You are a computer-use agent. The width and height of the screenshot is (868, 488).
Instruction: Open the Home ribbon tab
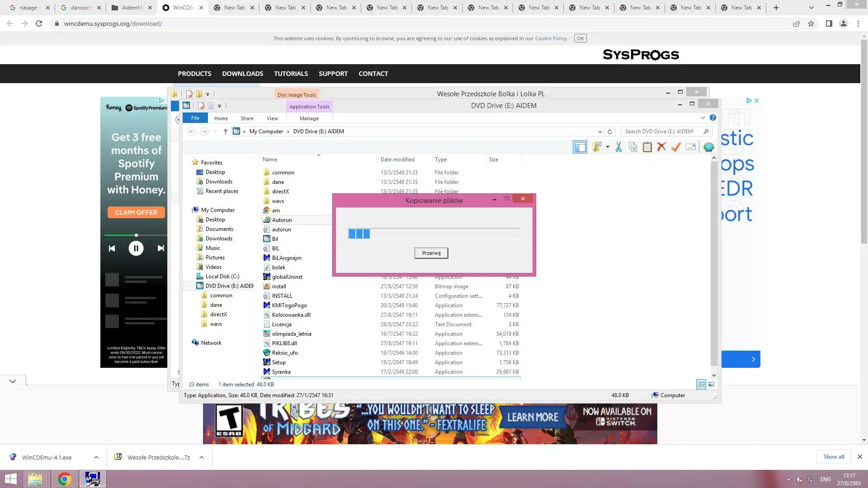[x=221, y=118]
